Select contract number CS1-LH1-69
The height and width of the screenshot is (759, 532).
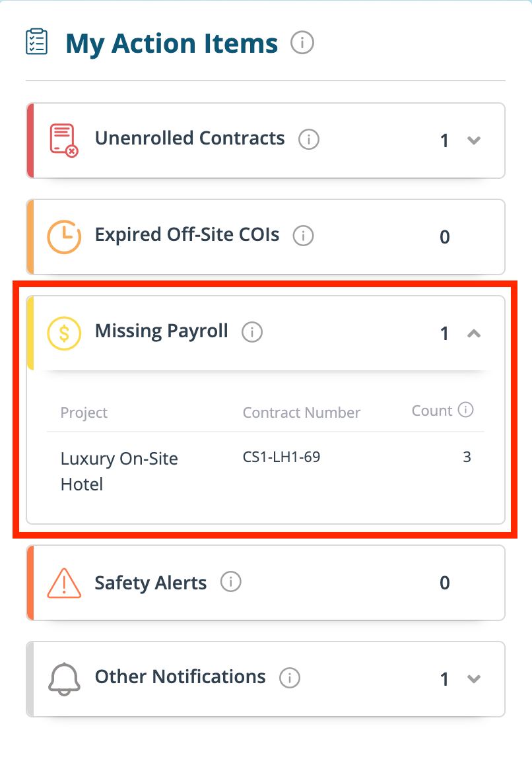click(281, 457)
